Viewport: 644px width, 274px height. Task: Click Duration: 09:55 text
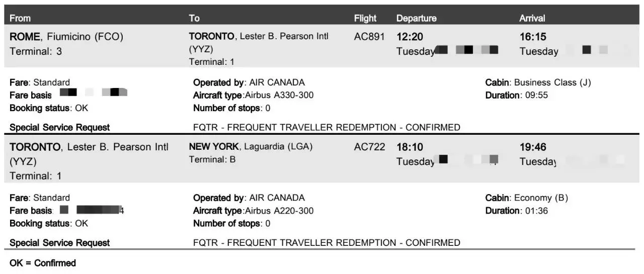click(516, 96)
